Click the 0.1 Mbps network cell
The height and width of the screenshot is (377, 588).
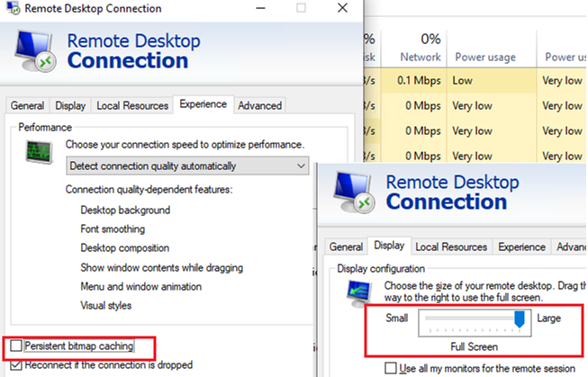pyautogui.click(x=414, y=81)
